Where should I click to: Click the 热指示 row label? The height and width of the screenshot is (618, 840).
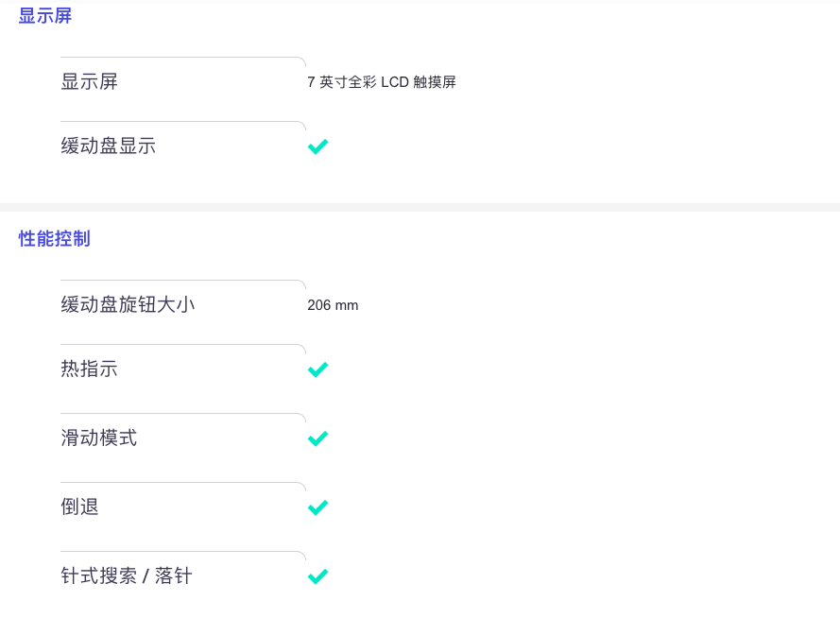[89, 369]
